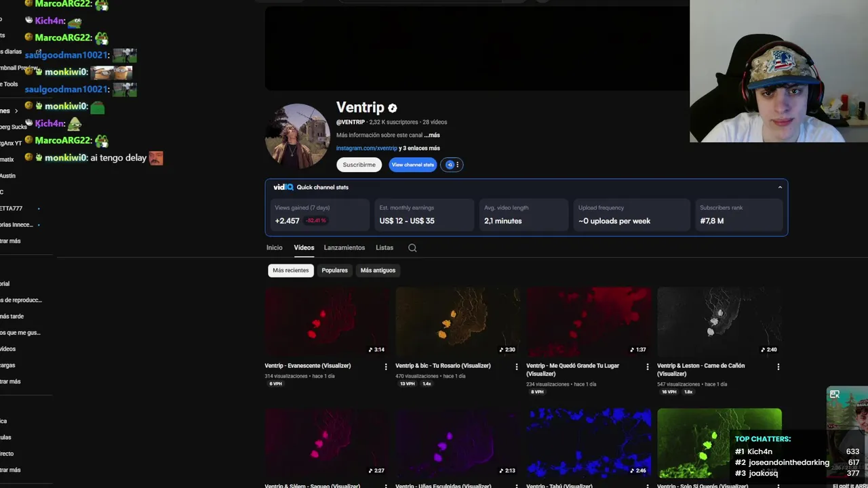Open the Lanzamientos tab
Image resolution: width=868 pixels, height=488 pixels.
[x=344, y=247]
